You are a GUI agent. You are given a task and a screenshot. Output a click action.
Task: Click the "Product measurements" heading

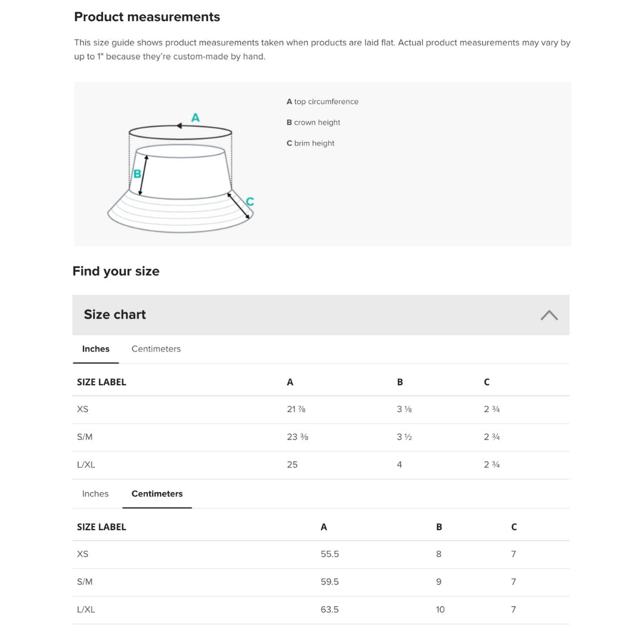point(147,17)
